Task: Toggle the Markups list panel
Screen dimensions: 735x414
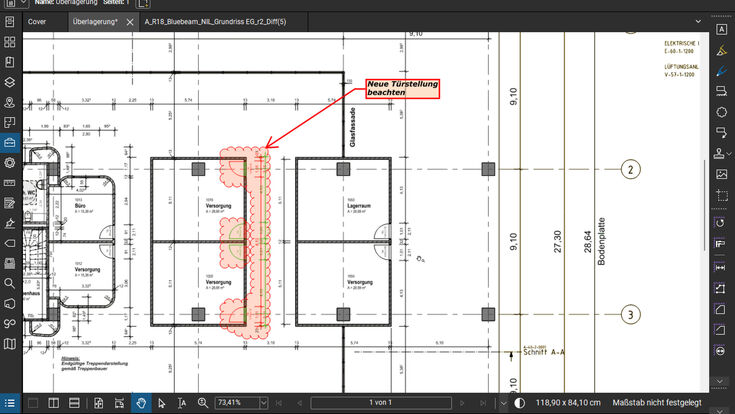Action: pos(10,403)
